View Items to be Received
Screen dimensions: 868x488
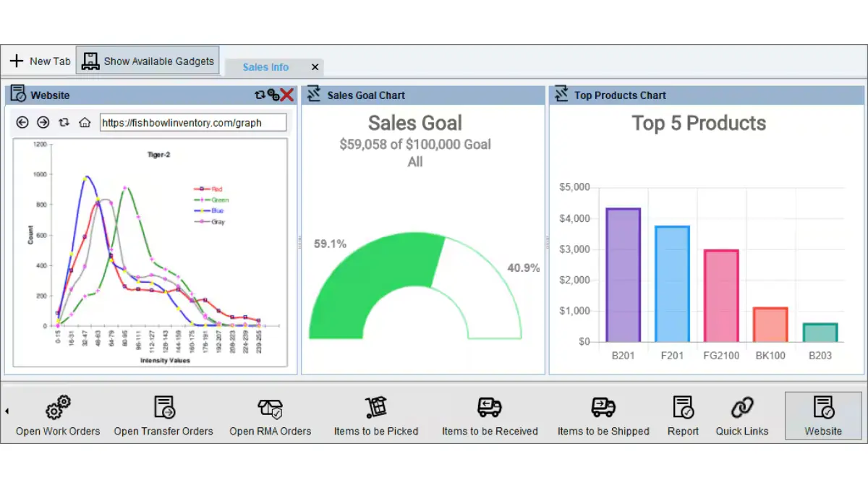coord(489,416)
